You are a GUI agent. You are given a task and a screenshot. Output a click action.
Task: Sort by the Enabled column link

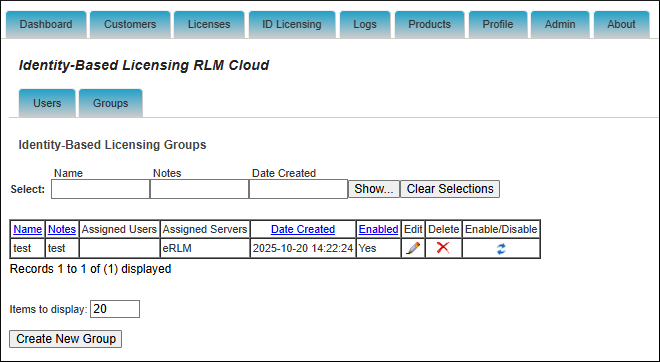378,229
